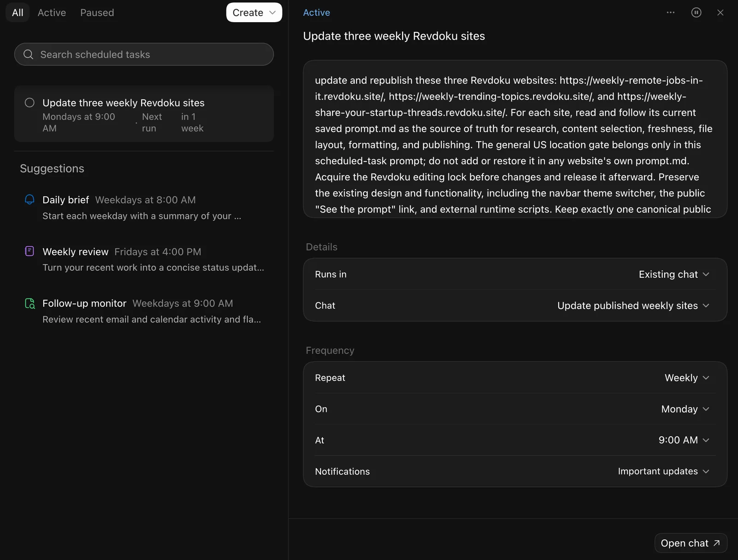Click the Mondays at 9:00 AM schedule text
Image resolution: width=738 pixels, height=560 pixels.
79,122
